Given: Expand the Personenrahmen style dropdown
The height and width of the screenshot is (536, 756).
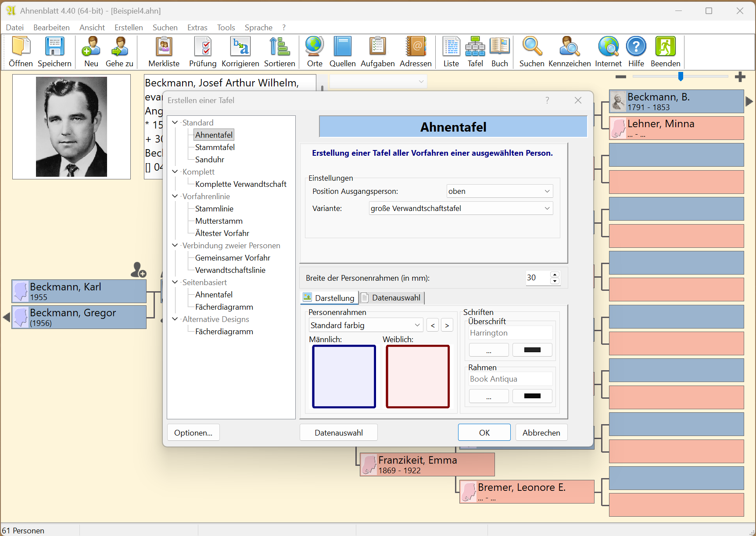Looking at the screenshot, I should 366,325.
